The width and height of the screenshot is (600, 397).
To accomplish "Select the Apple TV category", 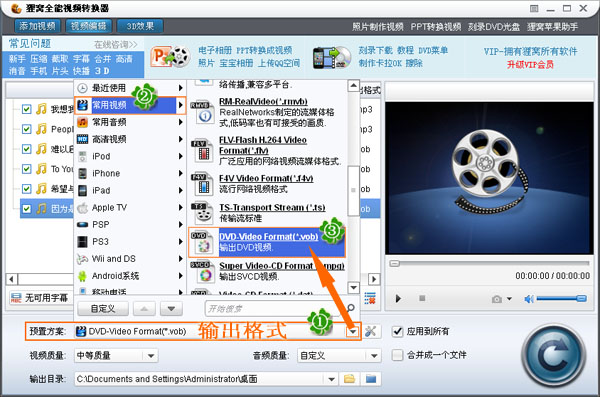I will point(130,207).
